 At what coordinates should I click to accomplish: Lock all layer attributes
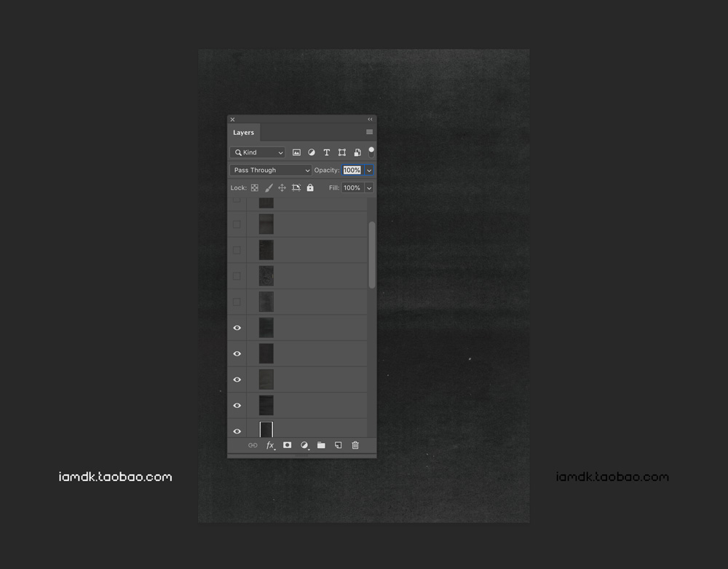click(x=310, y=188)
